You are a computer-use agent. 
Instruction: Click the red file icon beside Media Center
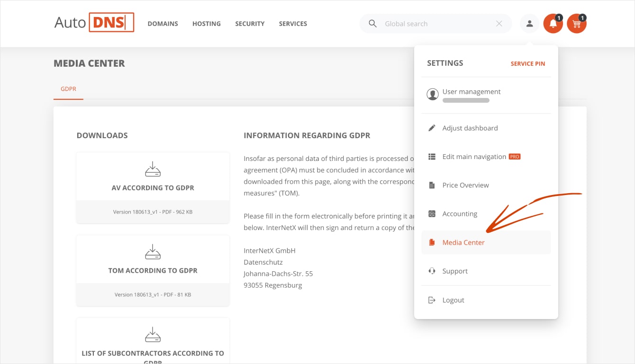click(432, 242)
